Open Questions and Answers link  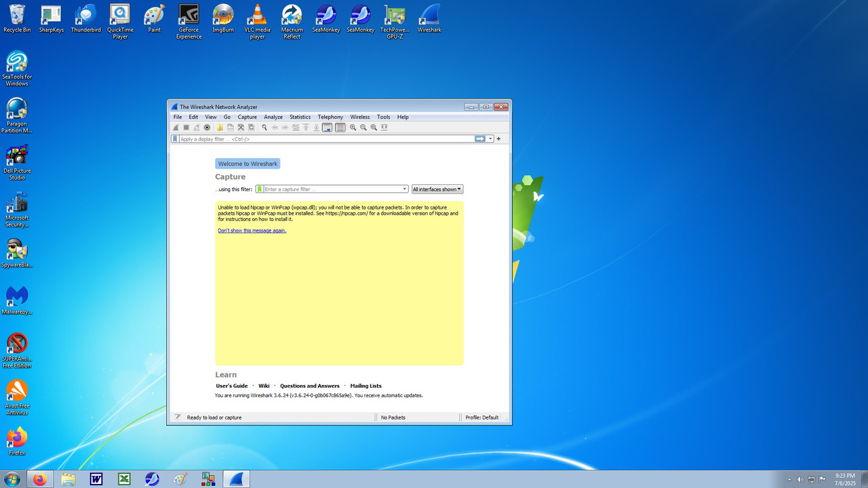click(x=310, y=386)
